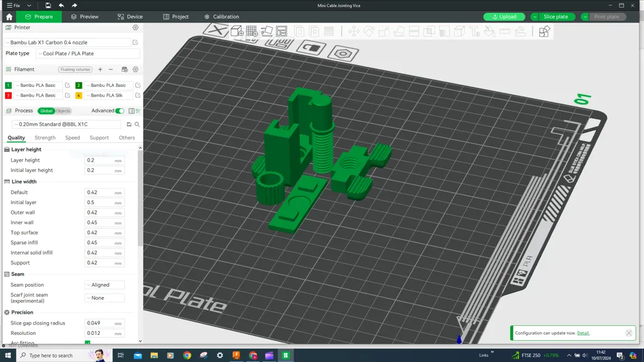Image resolution: width=644 pixels, height=362 pixels.
Task: Toggle the Arc fitting checkbox
Action: [x=88, y=343]
